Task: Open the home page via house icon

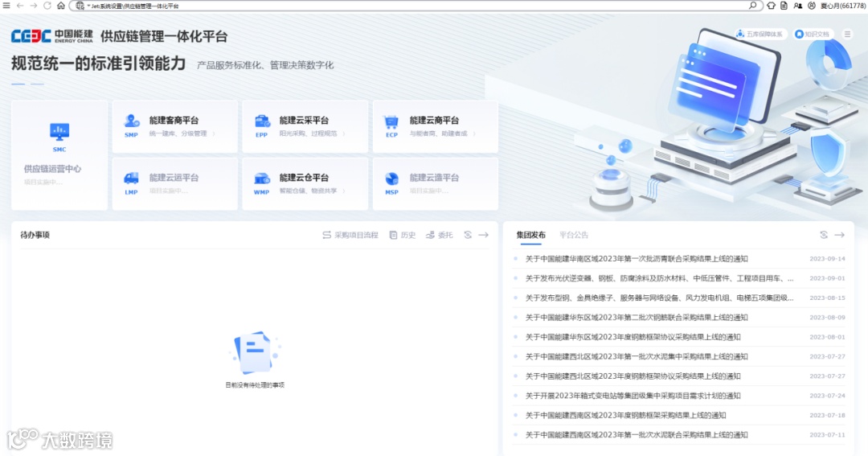Action: (61, 6)
